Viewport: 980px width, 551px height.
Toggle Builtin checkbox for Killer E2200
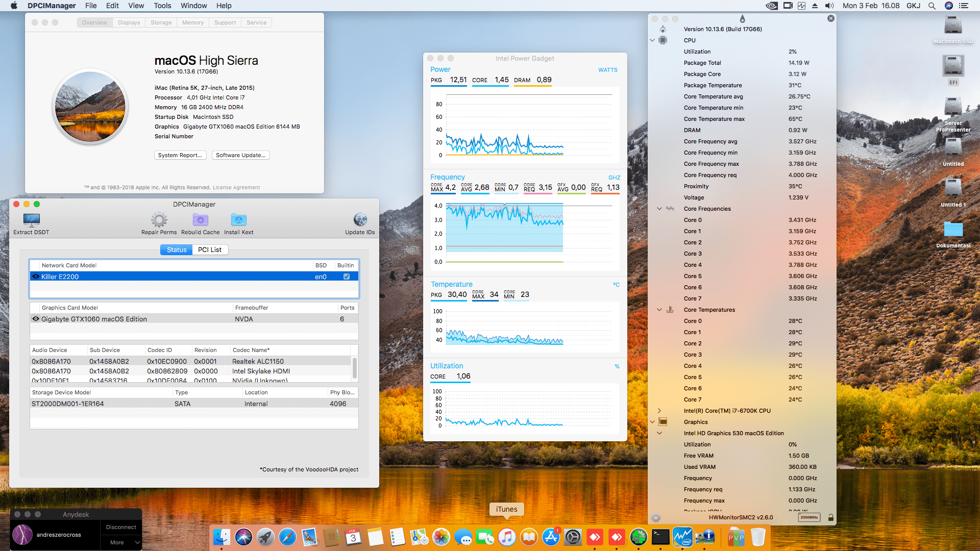coord(347,277)
